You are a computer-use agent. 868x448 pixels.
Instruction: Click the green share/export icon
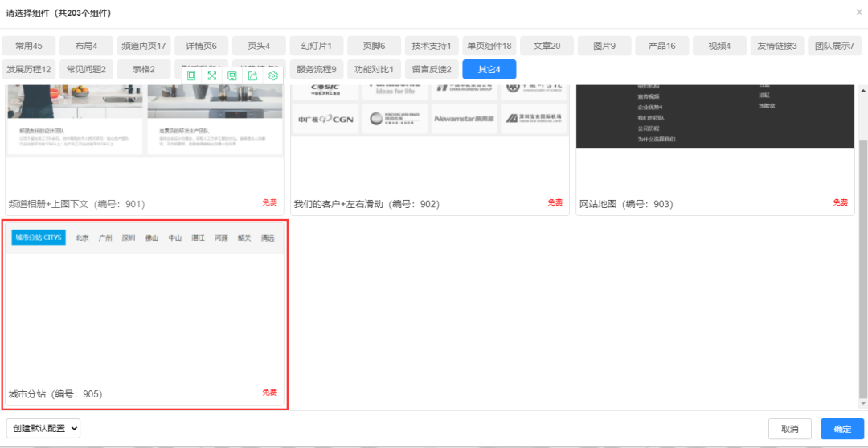click(252, 75)
